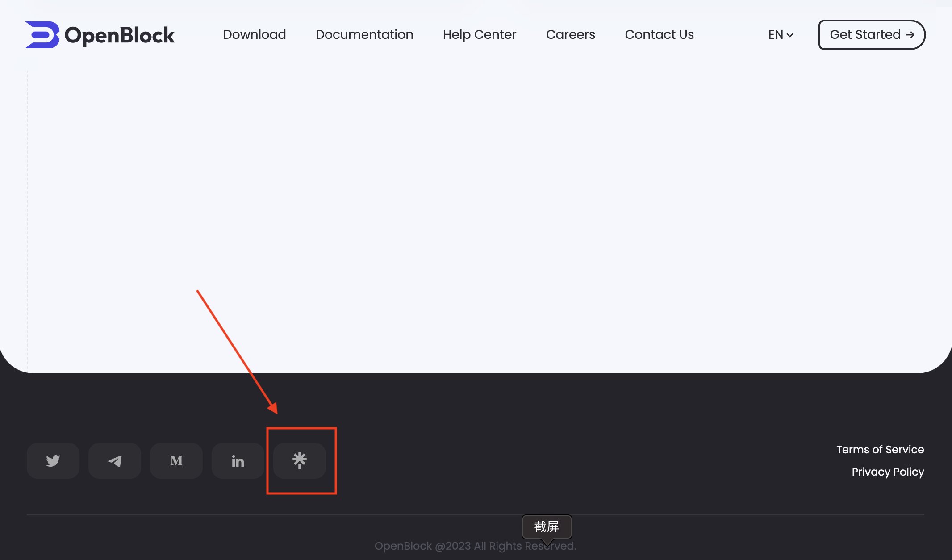The height and width of the screenshot is (560, 952).
Task: Click the 截屏 tooltip bubble
Action: (x=547, y=527)
